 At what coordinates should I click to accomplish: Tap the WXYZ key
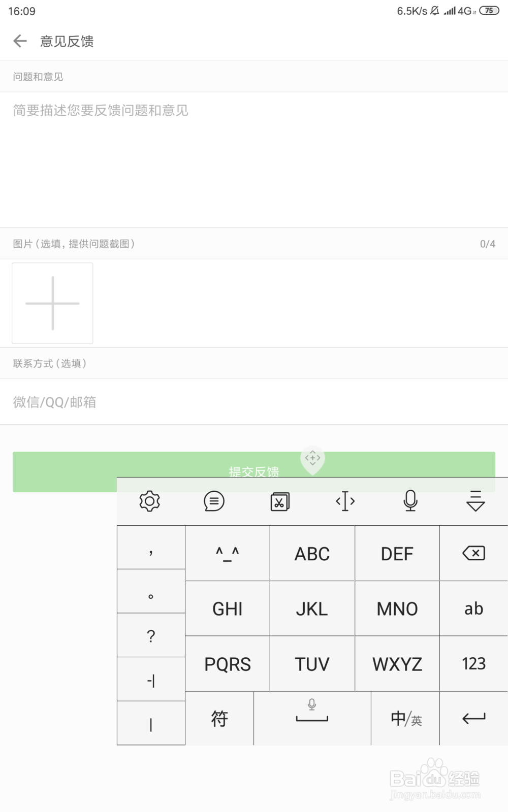[x=397, y=664]
